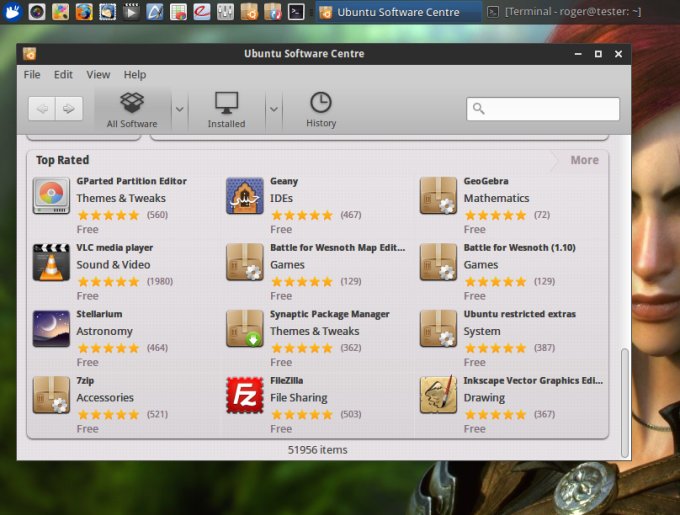Click the Drawing category under Inkscape
Image resolution: width=680 pixels, height=515 pixels.
click(484, 398)
